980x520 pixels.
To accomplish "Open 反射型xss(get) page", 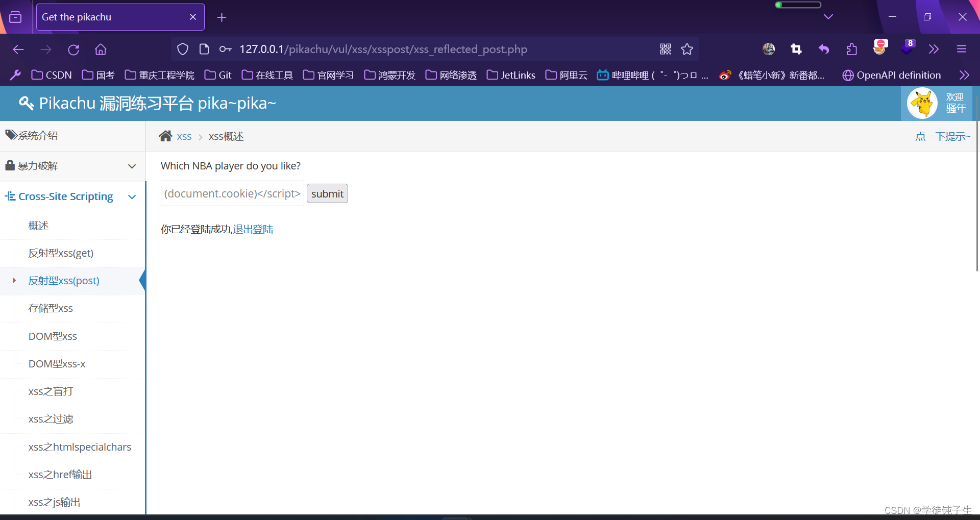I will click(61, 253).
